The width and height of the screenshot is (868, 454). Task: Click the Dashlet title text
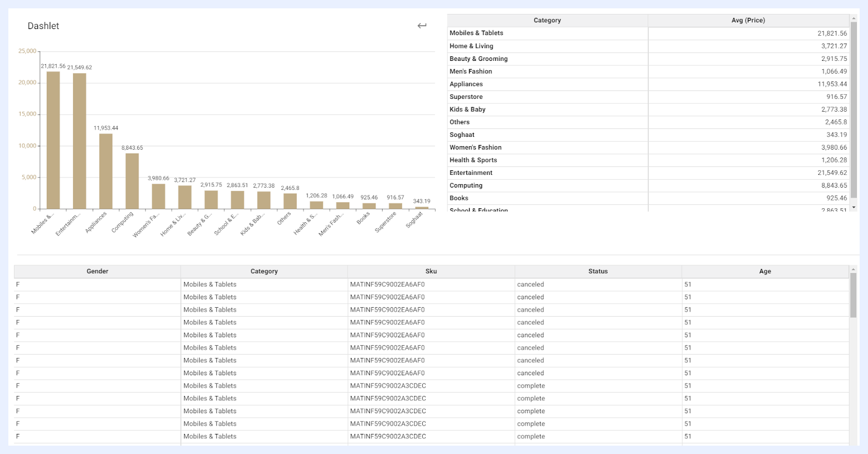(44, 26)
